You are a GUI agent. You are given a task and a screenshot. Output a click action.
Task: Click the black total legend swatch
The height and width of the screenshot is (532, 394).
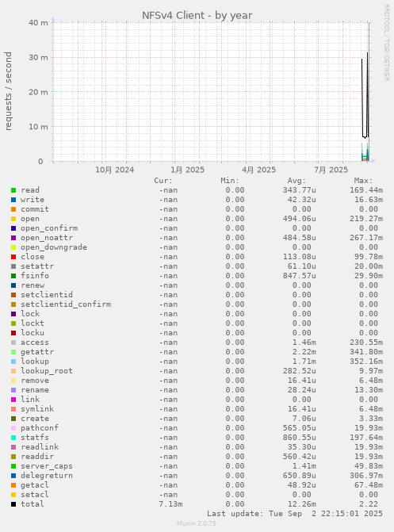click(13, 504)
